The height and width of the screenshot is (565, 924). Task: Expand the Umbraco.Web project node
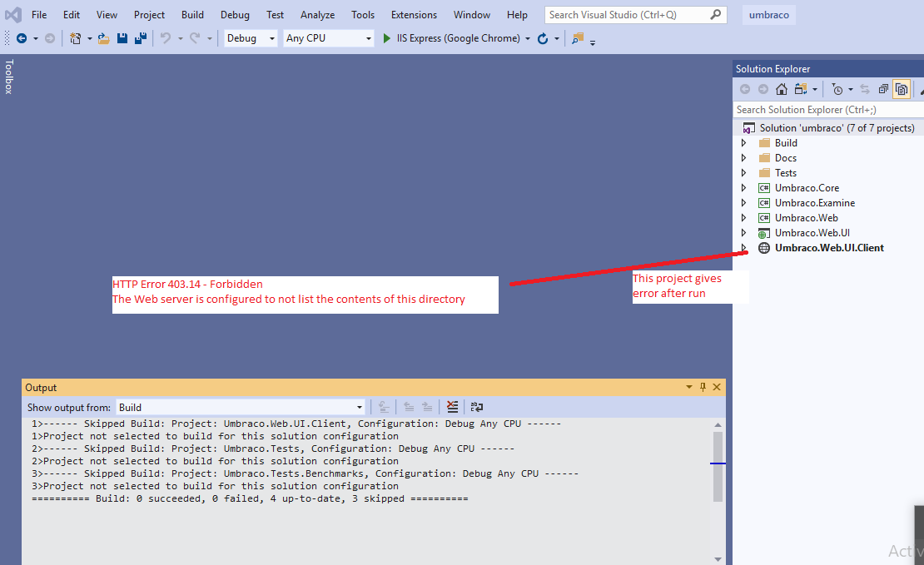743,218
